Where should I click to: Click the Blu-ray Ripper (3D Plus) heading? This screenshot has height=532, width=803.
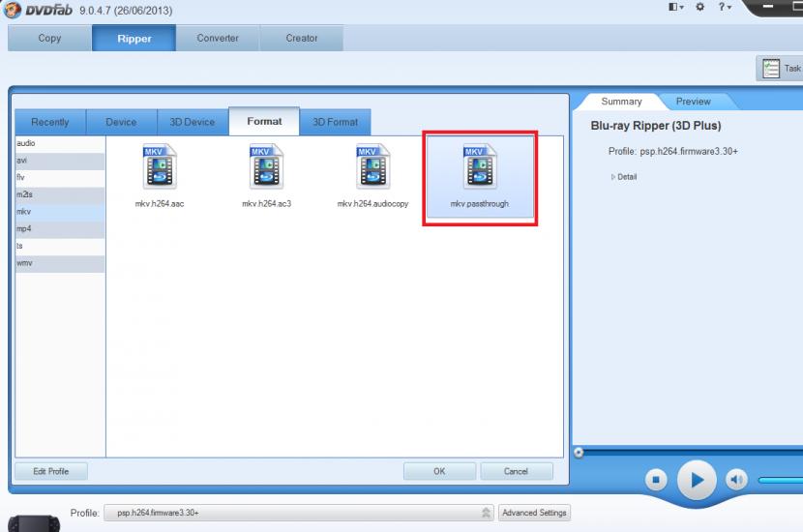656,126
